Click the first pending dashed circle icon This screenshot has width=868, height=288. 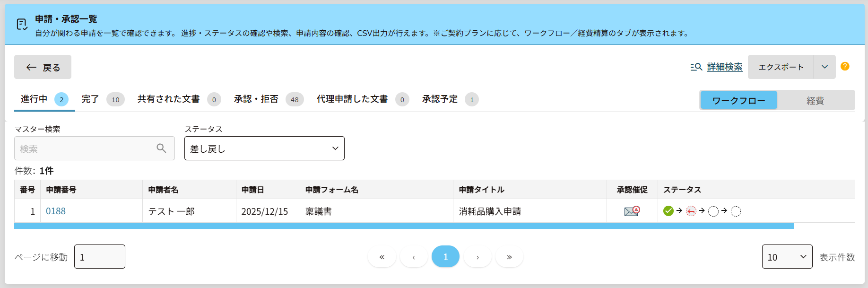point(713,211)
